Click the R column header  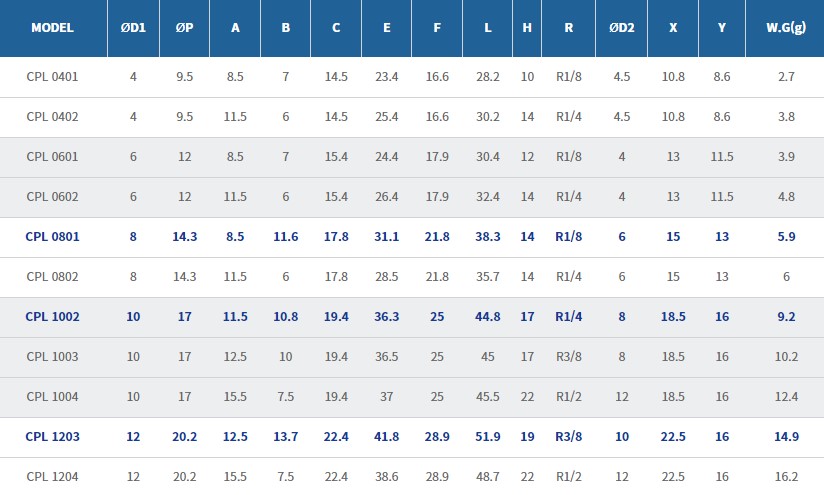pyautogui.click(x=568, y=28)
